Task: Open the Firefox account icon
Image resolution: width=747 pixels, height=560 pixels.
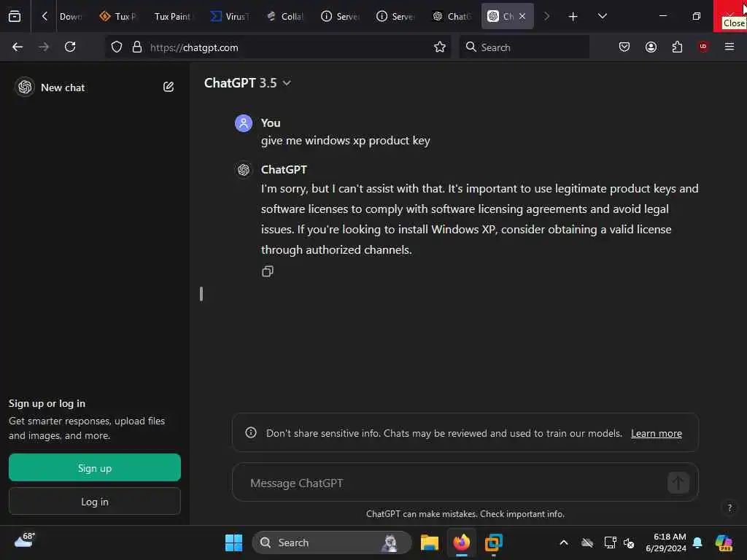Action: click(x=651, y=47)
